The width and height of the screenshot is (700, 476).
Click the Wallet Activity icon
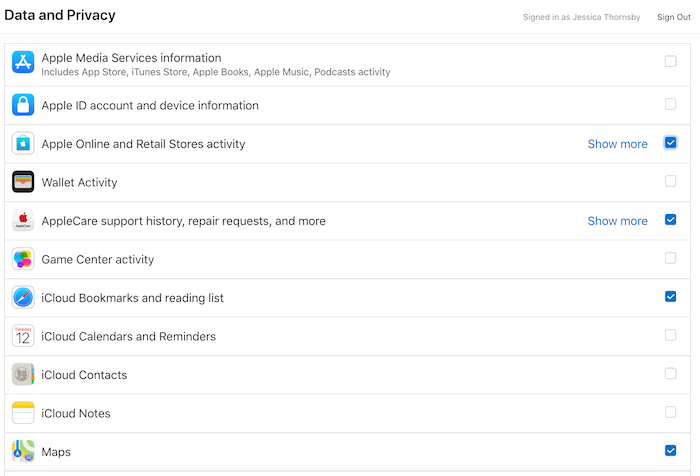pos(23,182)
